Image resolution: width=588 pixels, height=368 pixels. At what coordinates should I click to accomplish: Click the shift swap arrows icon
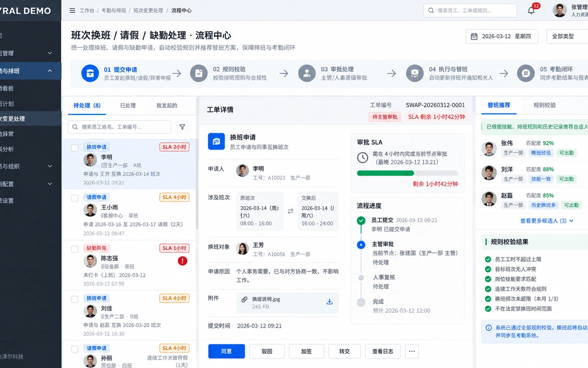[x=290, y=211]
